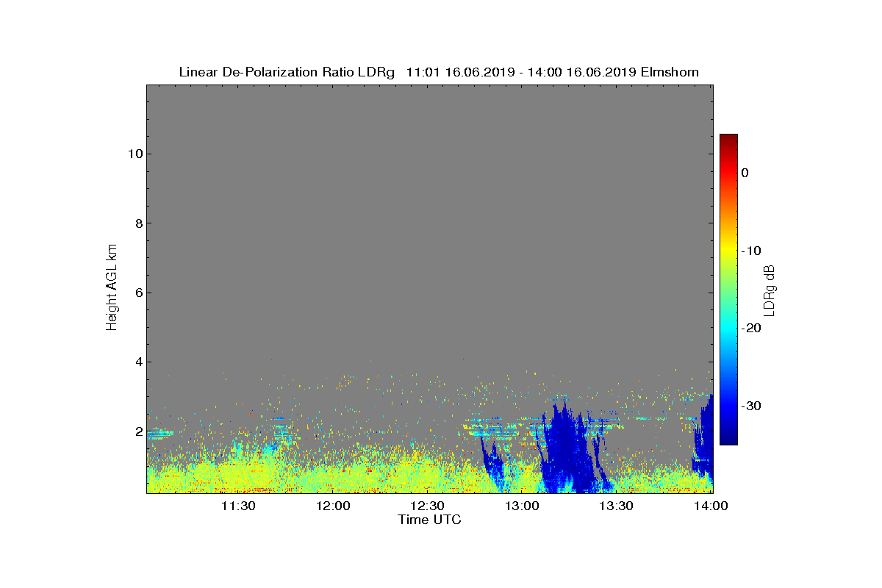Screen dimensions: 882x588
Task: Click the height tick label 4
Action: [x=137, y=362]
